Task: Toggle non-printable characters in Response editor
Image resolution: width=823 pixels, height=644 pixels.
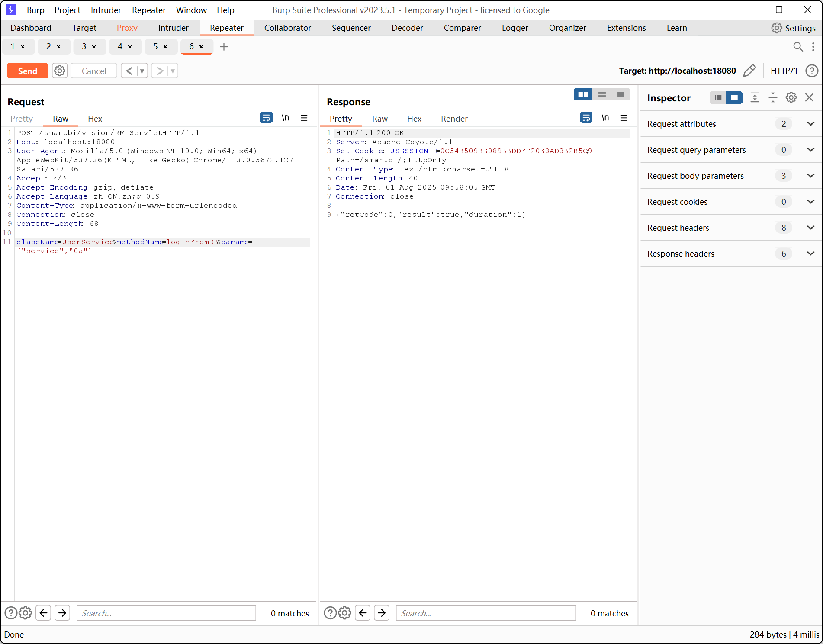Action: 605,118
